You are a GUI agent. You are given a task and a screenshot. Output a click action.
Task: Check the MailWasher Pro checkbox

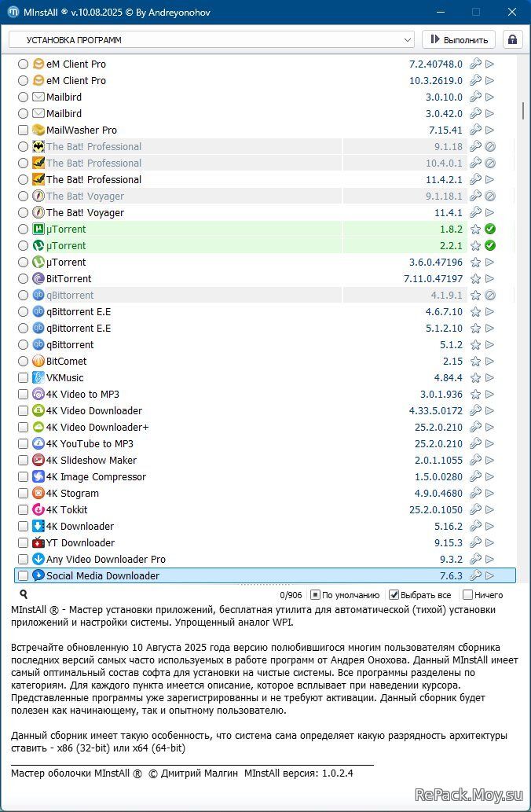pos(23,130)
